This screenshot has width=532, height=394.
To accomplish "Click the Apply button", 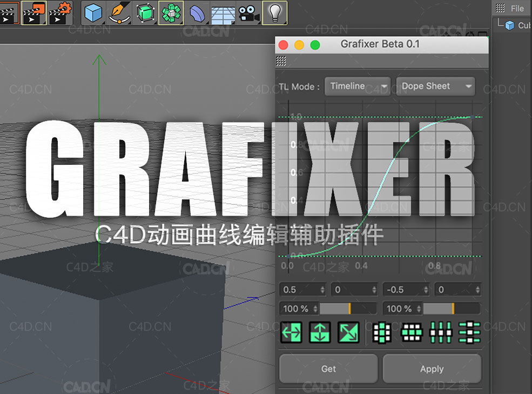I will (432, 369).
